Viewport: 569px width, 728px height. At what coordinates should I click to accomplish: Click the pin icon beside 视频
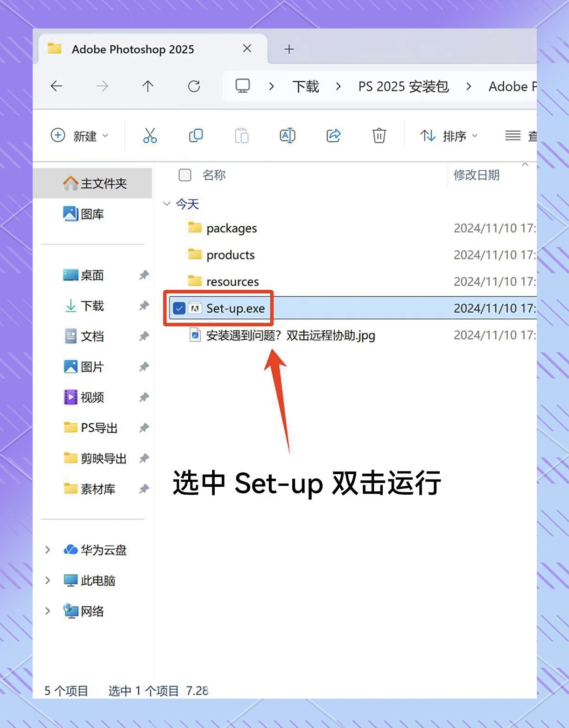point(144,398)
